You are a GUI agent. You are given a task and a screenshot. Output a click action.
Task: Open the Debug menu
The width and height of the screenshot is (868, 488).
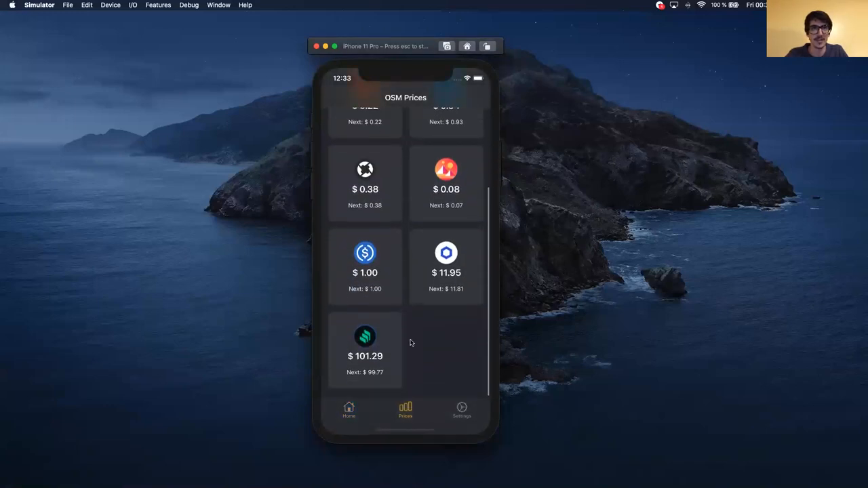pos(189,5)
